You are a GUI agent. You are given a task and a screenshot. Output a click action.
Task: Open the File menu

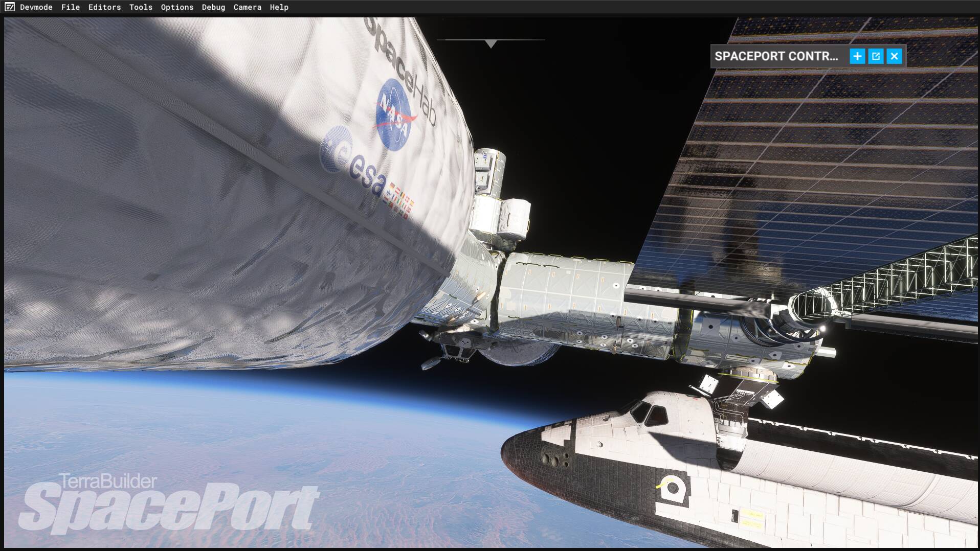coord(71,7)
